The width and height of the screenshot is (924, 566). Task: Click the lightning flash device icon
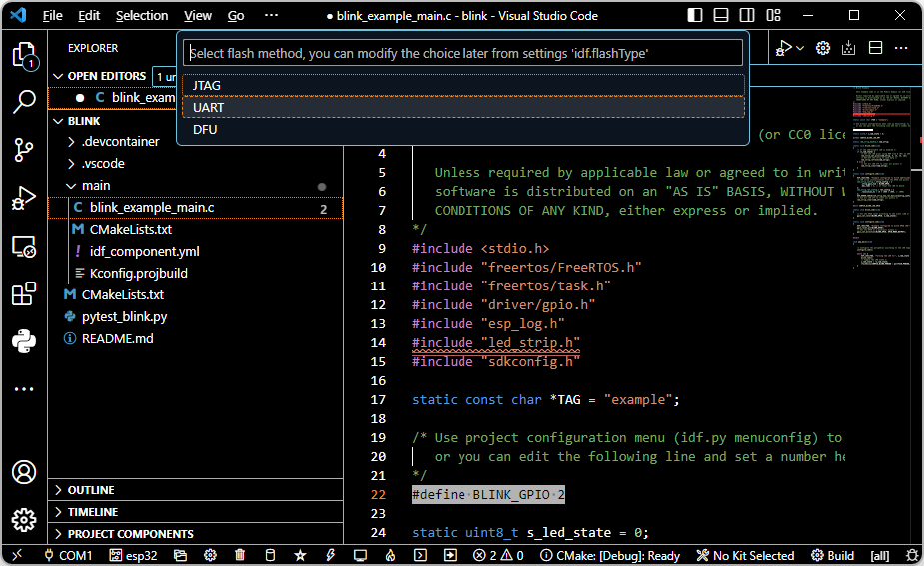point(330,555)
